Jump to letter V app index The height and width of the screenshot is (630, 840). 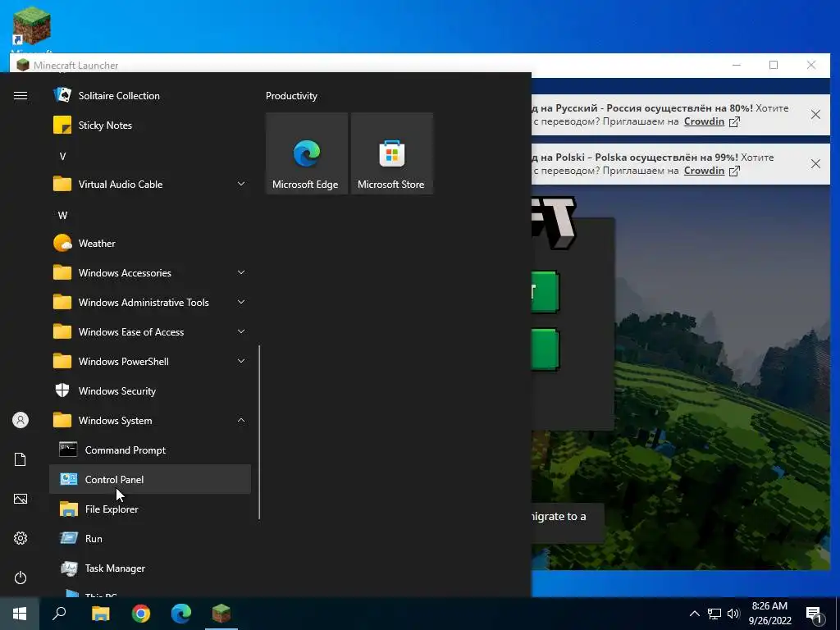62,157
